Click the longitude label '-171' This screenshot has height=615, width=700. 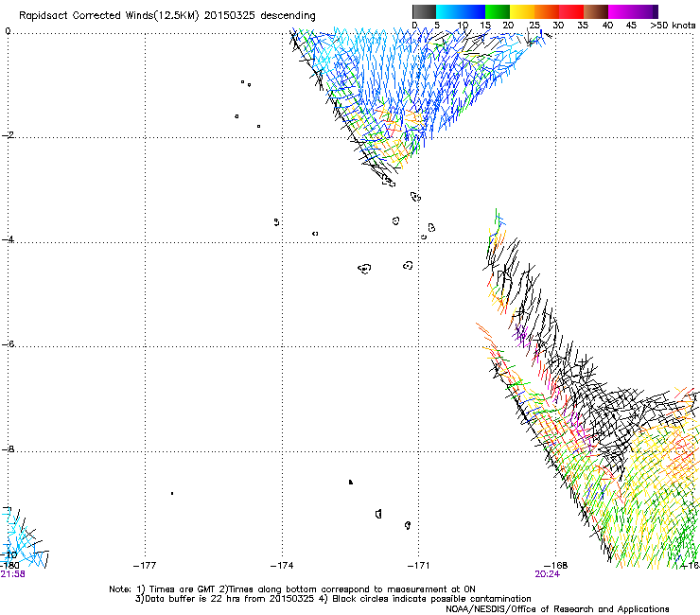pos(418,566)
